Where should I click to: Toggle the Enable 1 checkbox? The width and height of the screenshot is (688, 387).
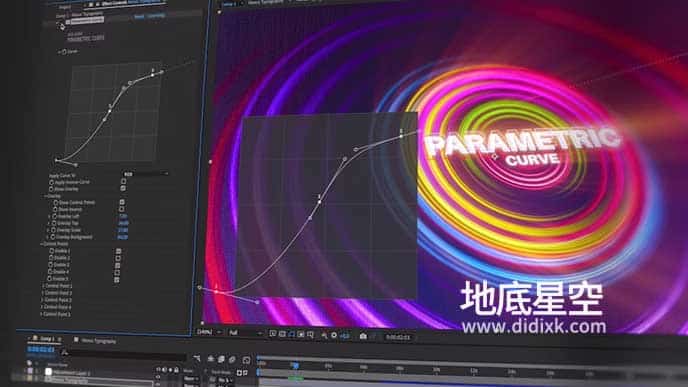[119, 251]
